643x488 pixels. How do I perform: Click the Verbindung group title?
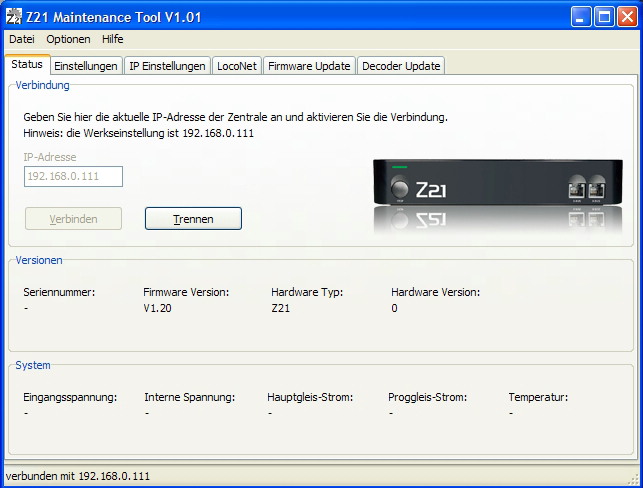pyautogui.click(x=42, y=85)
